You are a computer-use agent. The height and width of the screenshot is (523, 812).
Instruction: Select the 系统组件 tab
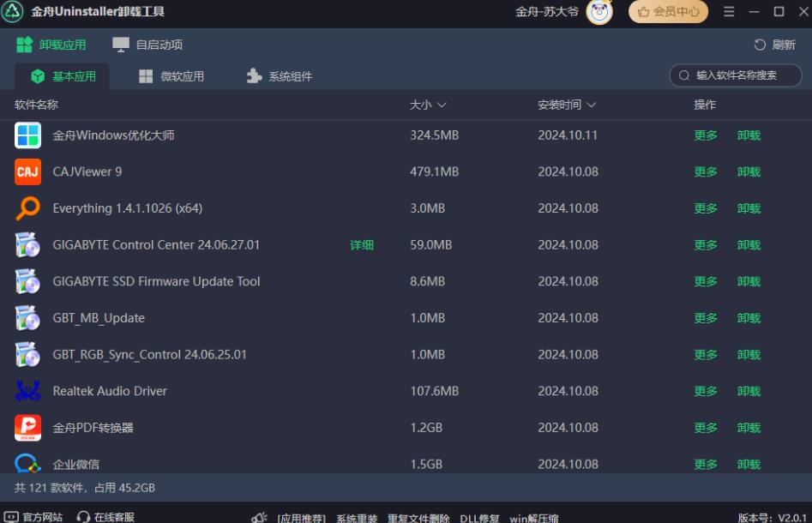coord(280,76)
